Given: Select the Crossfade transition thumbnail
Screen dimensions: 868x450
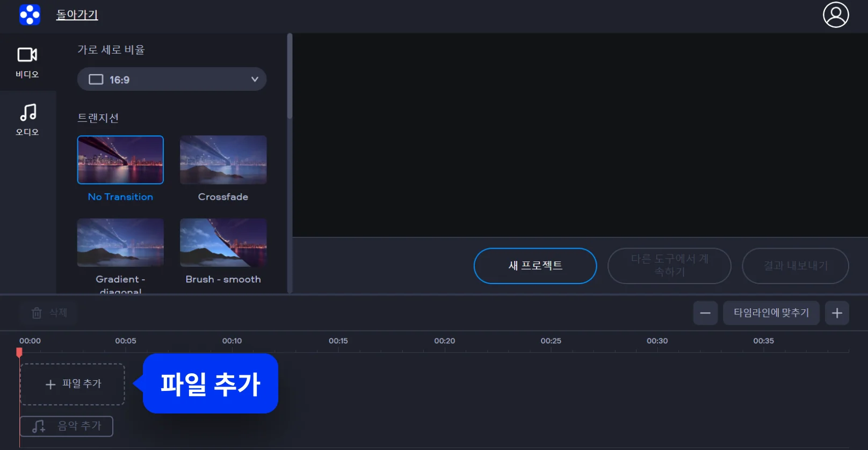Looking at the screenshot, I should 223,160.
